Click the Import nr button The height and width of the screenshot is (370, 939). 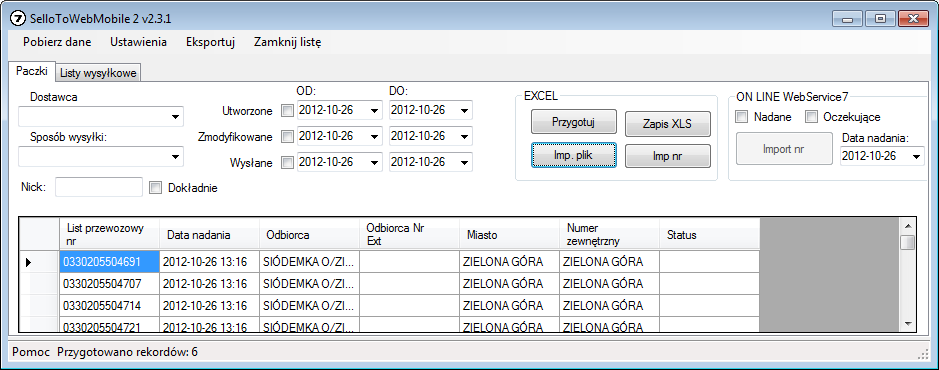pos(783,148)
